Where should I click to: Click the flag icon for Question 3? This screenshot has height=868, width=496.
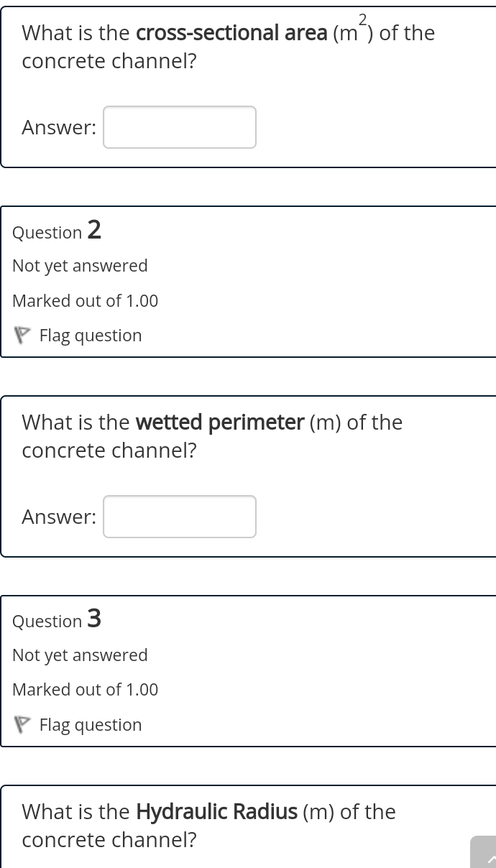(x=22, y=724)
